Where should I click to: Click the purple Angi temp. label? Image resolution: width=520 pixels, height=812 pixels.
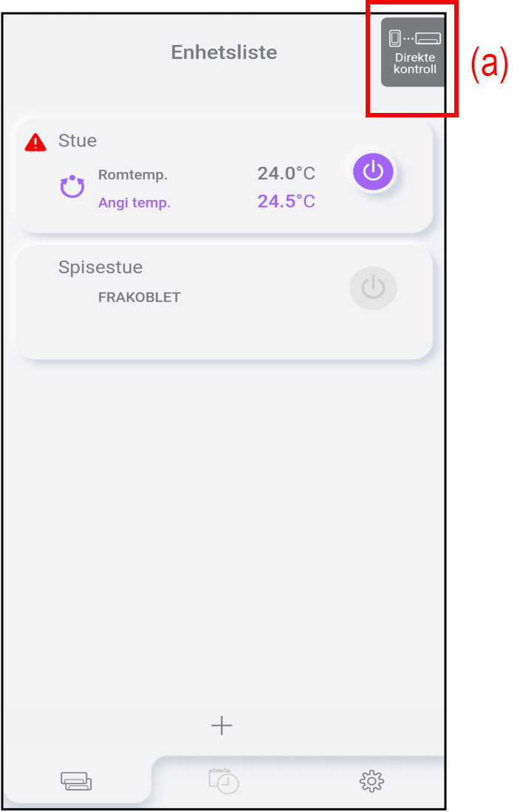click(x=134, y=203)
